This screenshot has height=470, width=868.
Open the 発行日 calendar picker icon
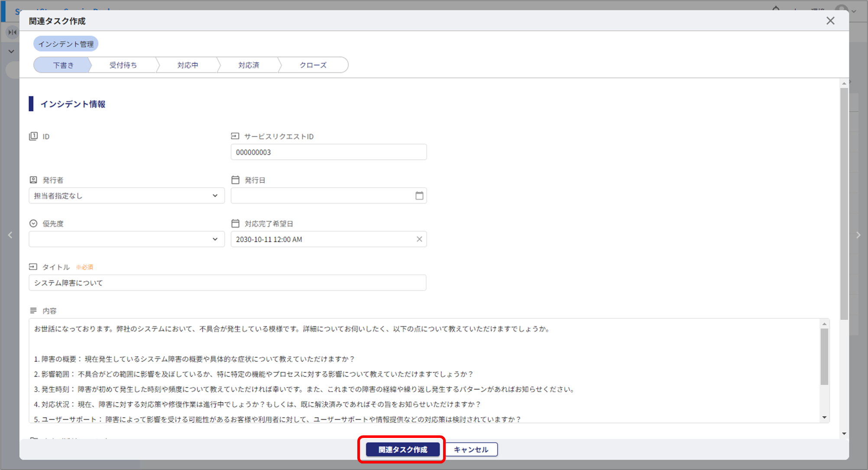click(419, 196)
